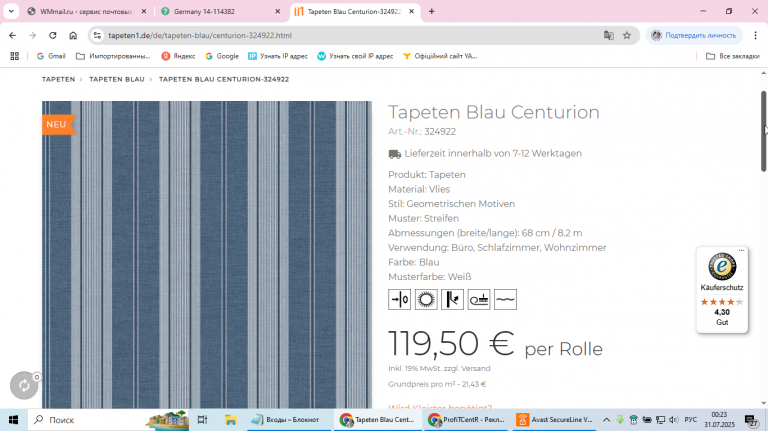This screenshot has height=431, width=768.
Task: Open the Chrome three-dot menu
Action: [755, 35]
